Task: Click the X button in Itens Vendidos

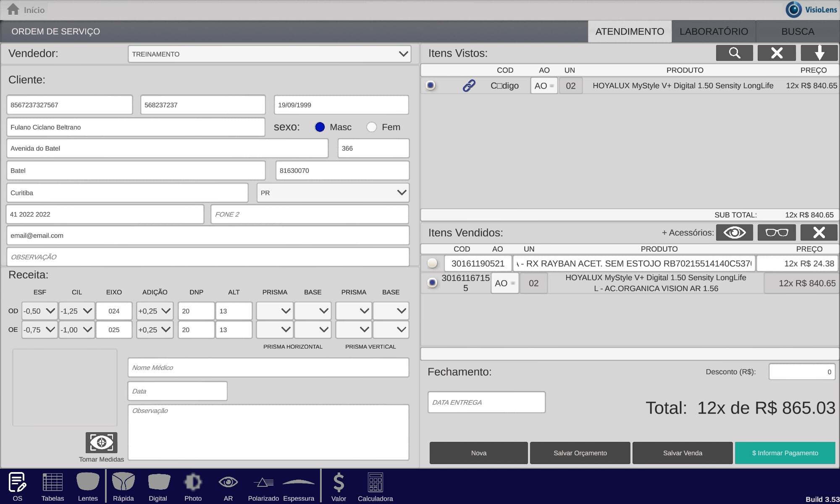Action: (x=819, y=232)
